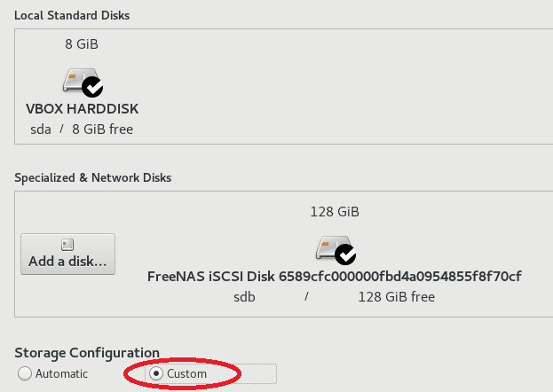Click the Specialized & Network Disks heading
The height and width of the screenshot is (392, 553).
pos(92,177)
